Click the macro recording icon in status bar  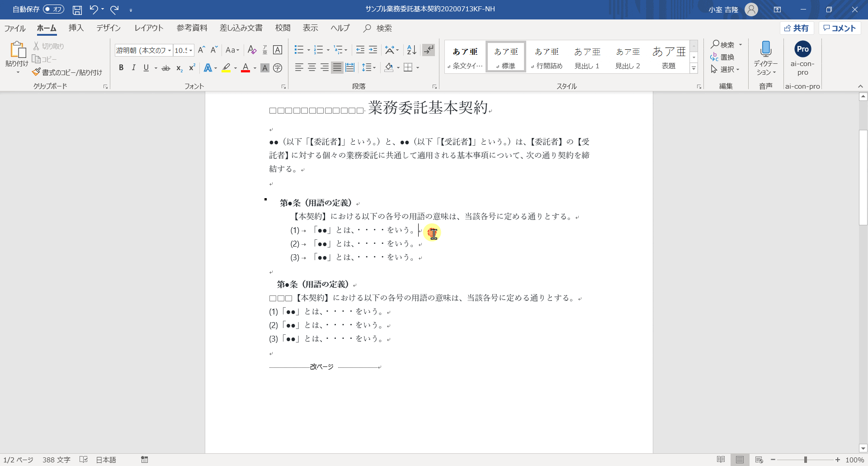pyautogui.click(x=144, y=460)
